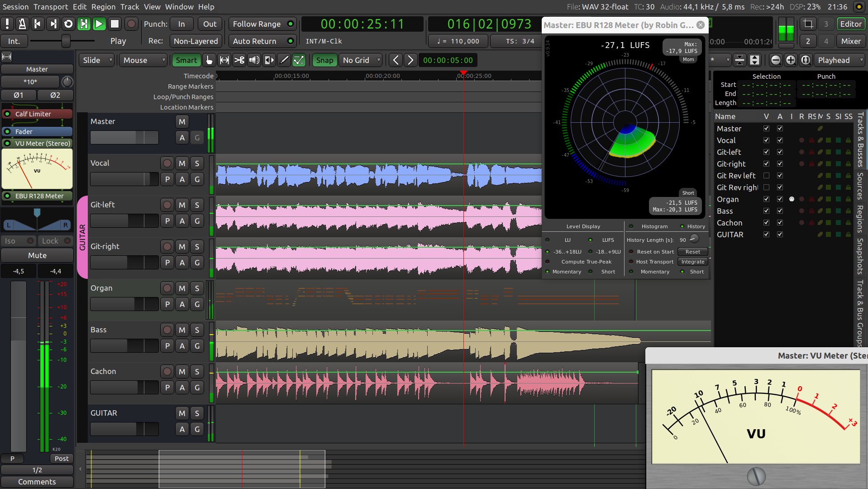
Task: Click the shuttle speed slider handle
Action: click(66, 41)
